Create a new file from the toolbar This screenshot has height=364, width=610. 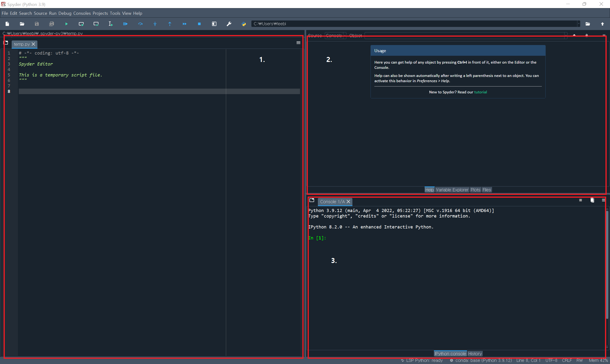coord(7,24)
